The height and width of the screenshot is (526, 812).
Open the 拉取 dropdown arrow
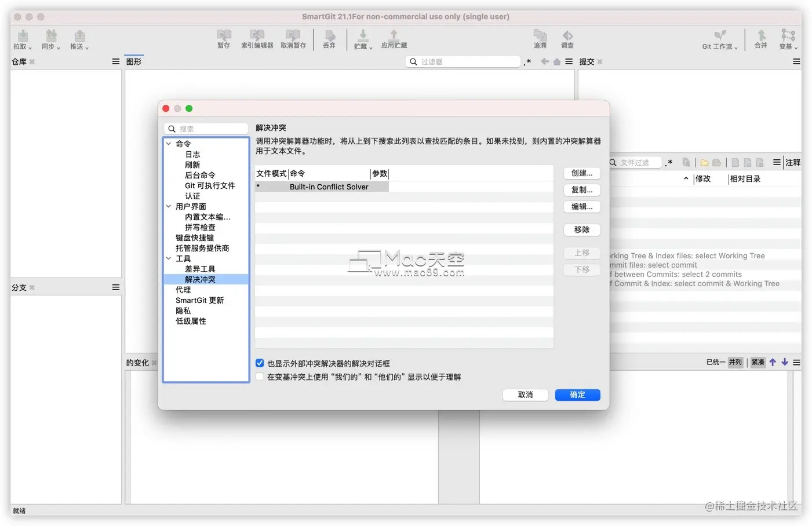[x=30, y=48]
